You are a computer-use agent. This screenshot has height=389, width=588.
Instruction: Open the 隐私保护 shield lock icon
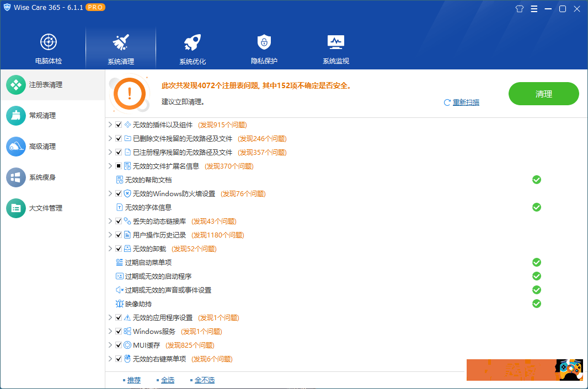pyautogui.click(x=264, y=42)
